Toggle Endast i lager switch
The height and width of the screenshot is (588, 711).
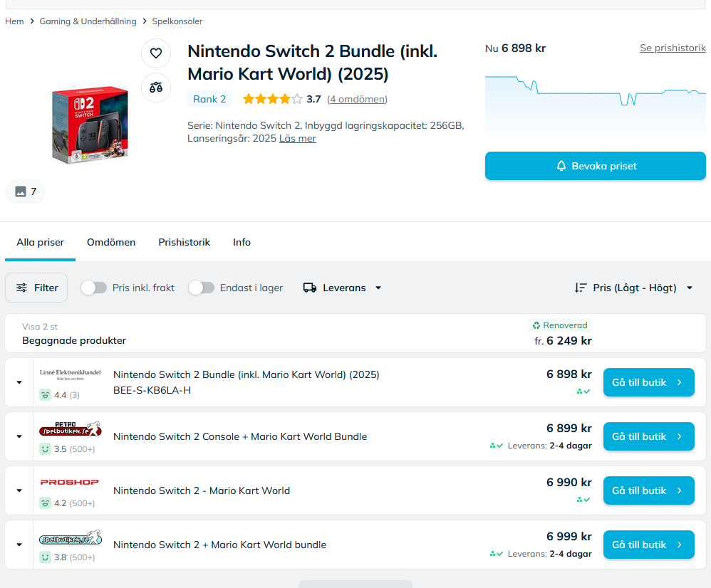point(202,288)
